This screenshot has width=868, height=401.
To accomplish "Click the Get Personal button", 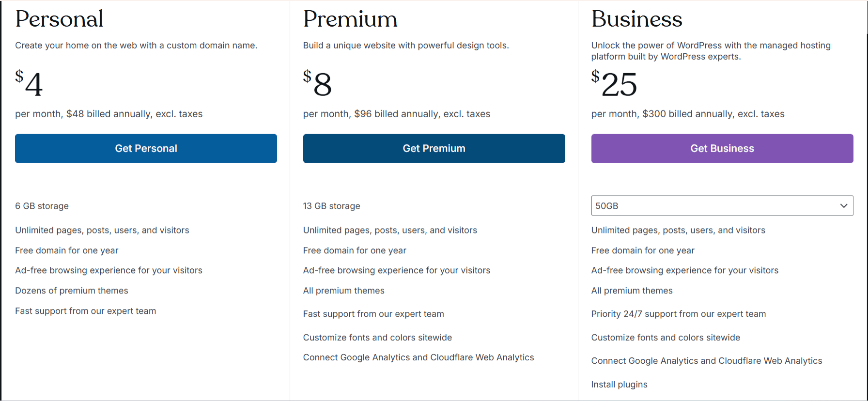I will (x=146, y=148).
